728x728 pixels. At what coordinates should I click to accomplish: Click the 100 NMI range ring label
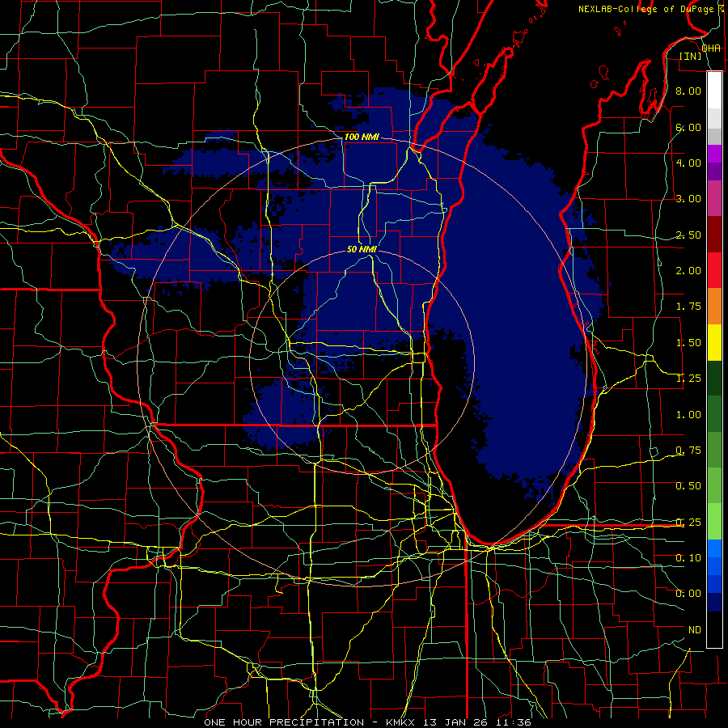click(x=362, y=137)
